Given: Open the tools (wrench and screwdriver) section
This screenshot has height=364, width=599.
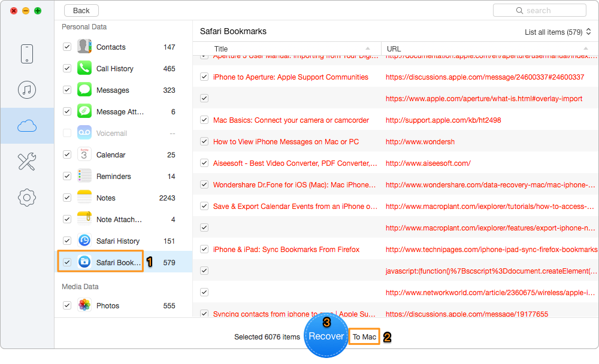Looking at the screenshot, I should click(x=27, y=162).
